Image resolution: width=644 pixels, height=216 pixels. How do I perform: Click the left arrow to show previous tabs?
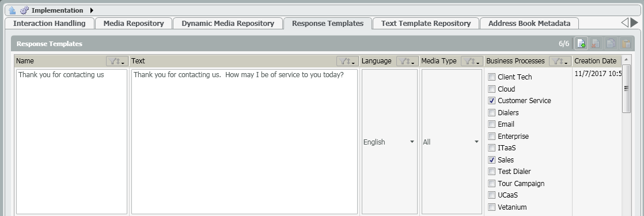pyautogui.click(x=624, y=22)
